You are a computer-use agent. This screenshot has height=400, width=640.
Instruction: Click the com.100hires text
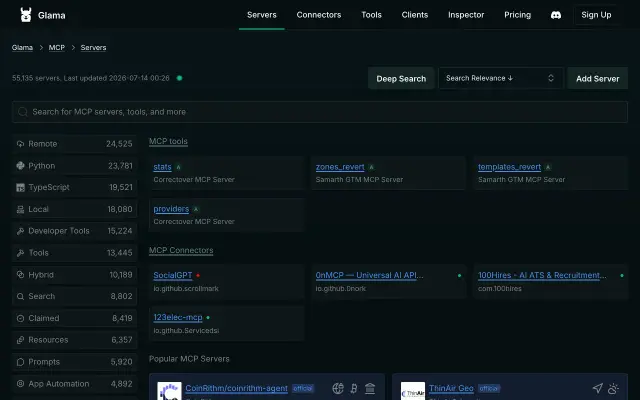point(500,289)
